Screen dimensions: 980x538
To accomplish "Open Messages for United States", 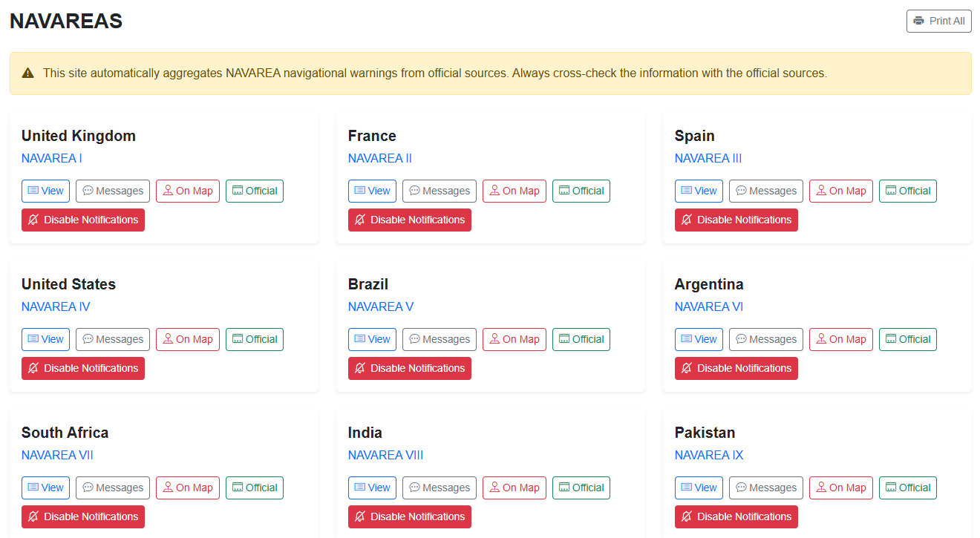I will (x=113, y=339).
